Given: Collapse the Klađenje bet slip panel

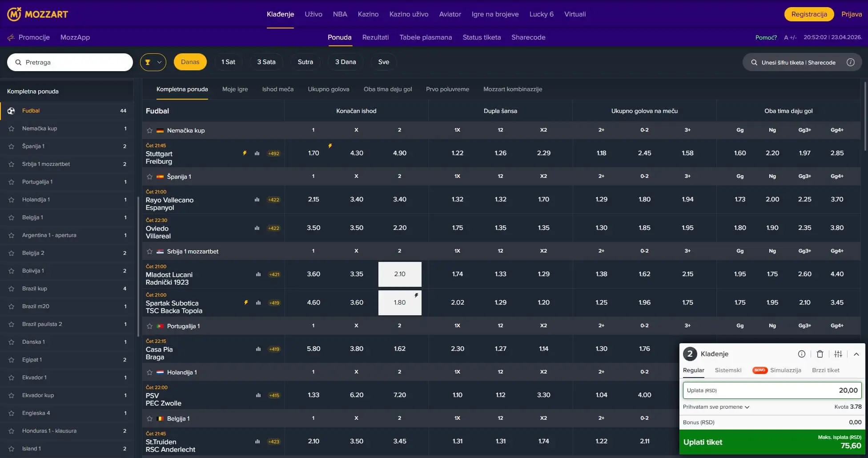Looking at the screenshot, I should coord(856,354).
